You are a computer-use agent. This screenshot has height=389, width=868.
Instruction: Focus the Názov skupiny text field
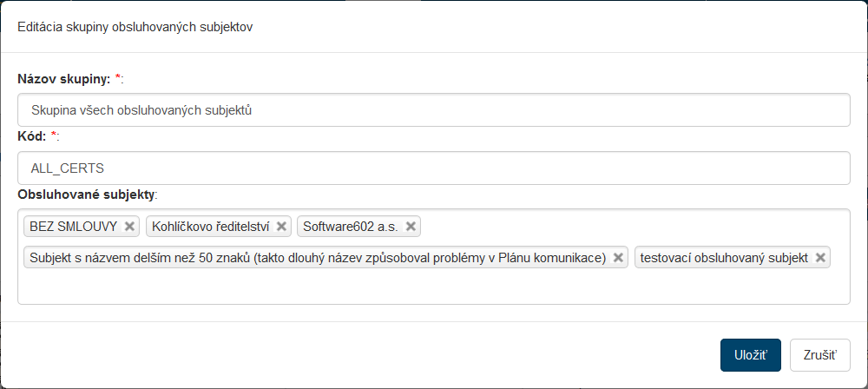433,110
